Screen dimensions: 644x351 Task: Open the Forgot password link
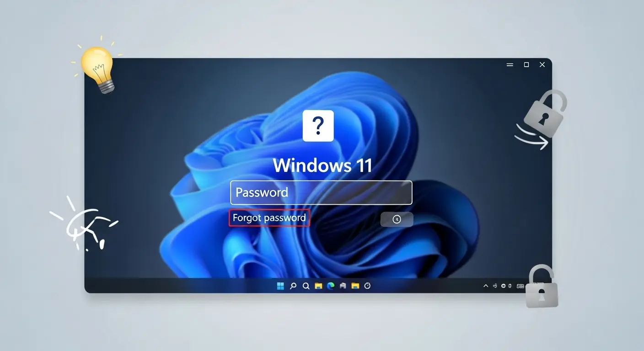coord(269,218)
